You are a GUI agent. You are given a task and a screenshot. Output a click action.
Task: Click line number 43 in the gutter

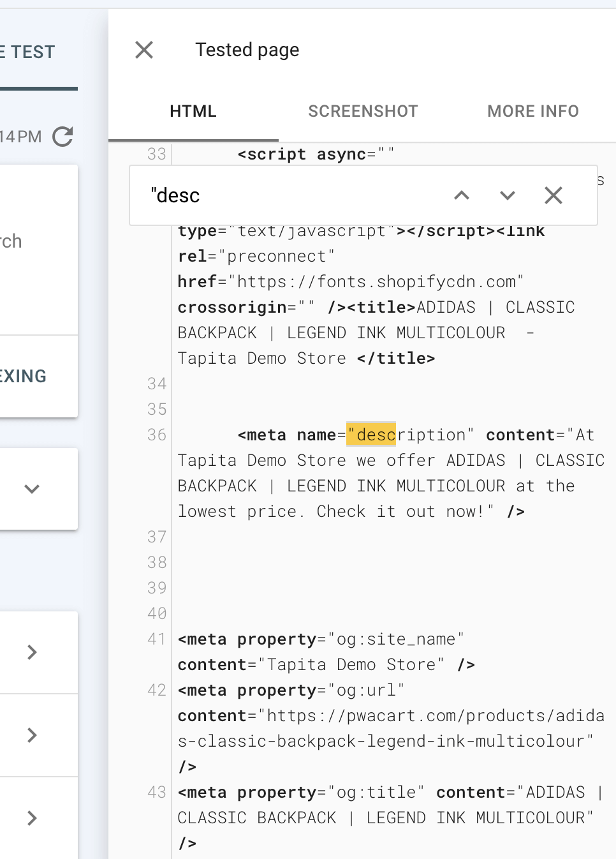click(157, 792)
